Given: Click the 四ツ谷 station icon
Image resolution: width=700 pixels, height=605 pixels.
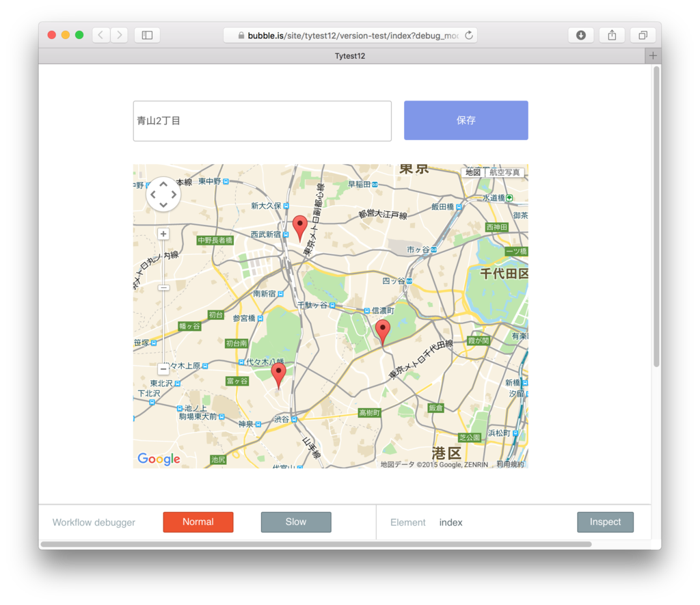Looking at the screenshot, I should (x=409, y=281).
